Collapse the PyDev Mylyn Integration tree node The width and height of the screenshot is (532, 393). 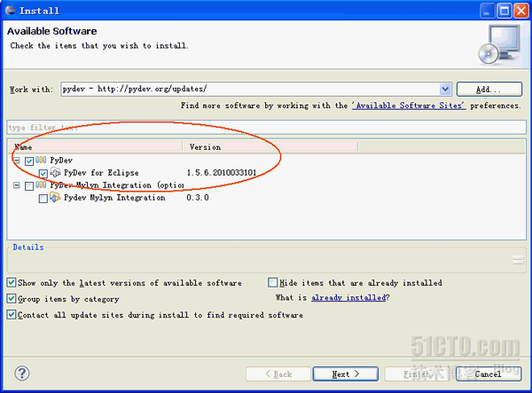16,185
